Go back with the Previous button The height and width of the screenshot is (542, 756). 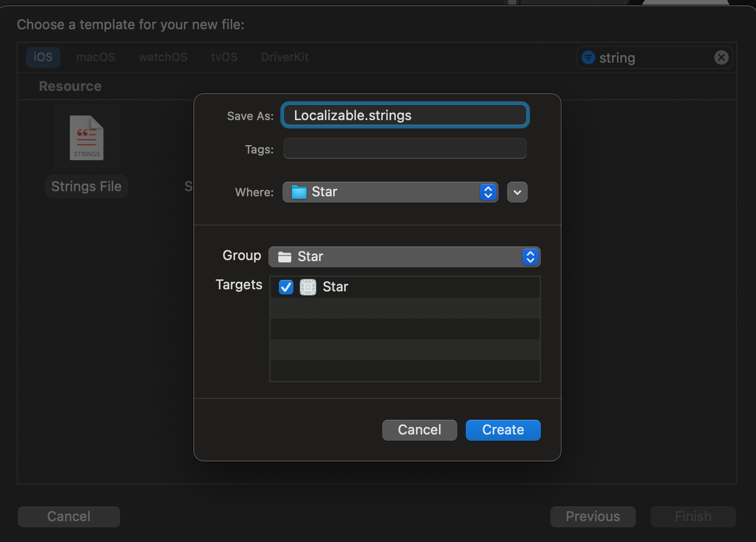[593, 517]
